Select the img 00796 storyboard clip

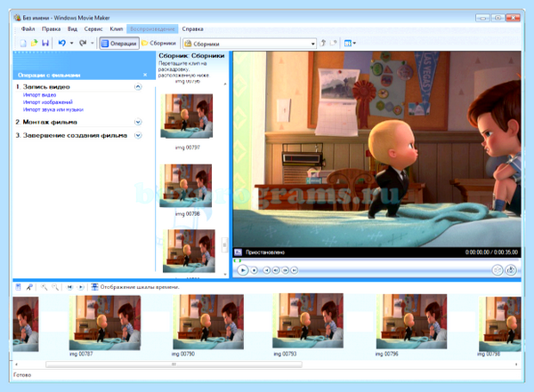point(411,322)
